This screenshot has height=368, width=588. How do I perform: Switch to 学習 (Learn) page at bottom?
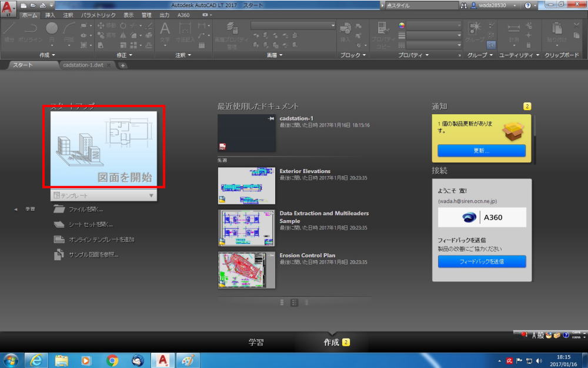coord(256,342)
